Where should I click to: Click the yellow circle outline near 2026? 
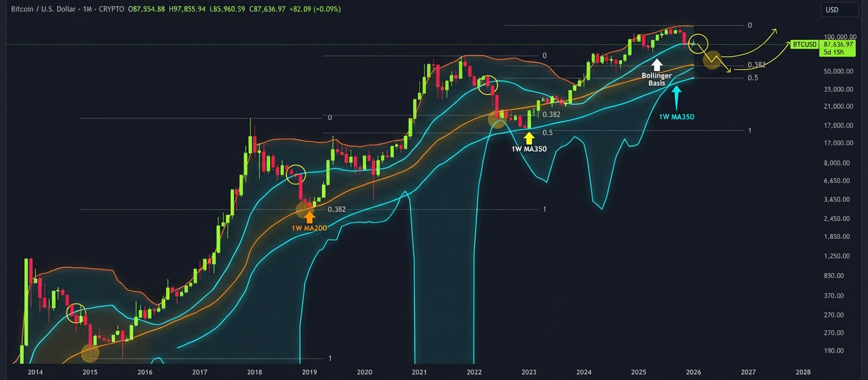pos(697,43)
